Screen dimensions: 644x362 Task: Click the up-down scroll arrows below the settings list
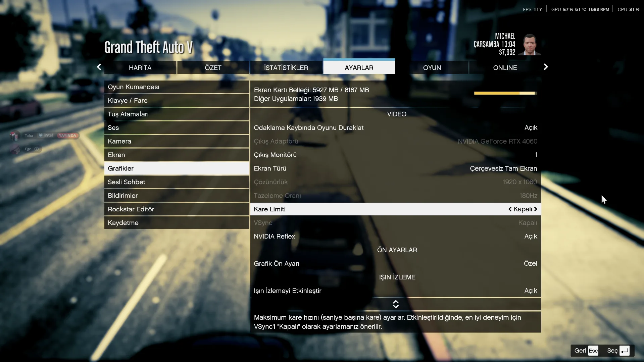396,304
